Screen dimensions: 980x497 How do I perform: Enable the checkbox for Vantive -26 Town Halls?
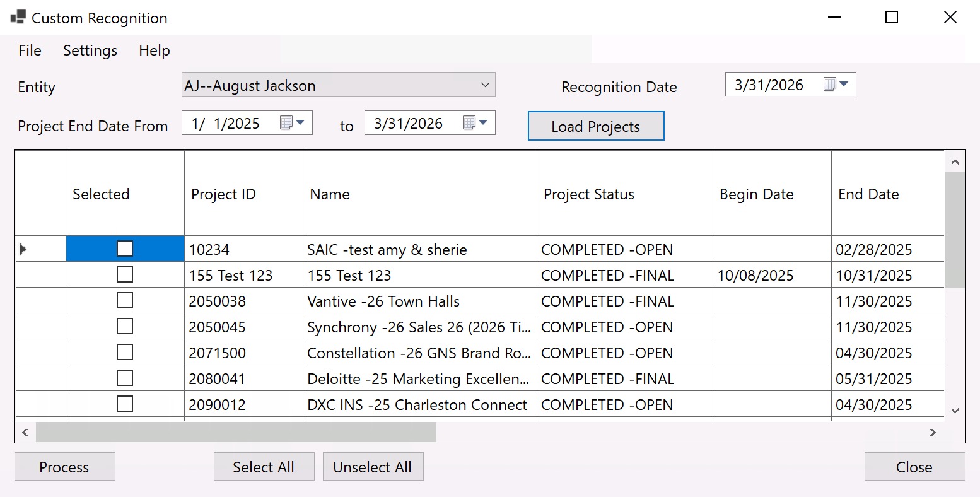click(124, 300)
